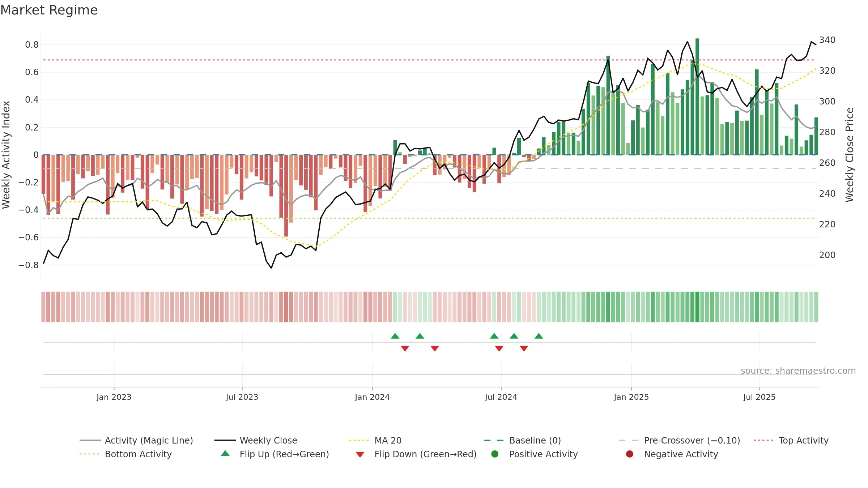Screen dimensions: 868x488
Task: Click the Jan 2025 x-axis label
Action: tap(631, 397)
